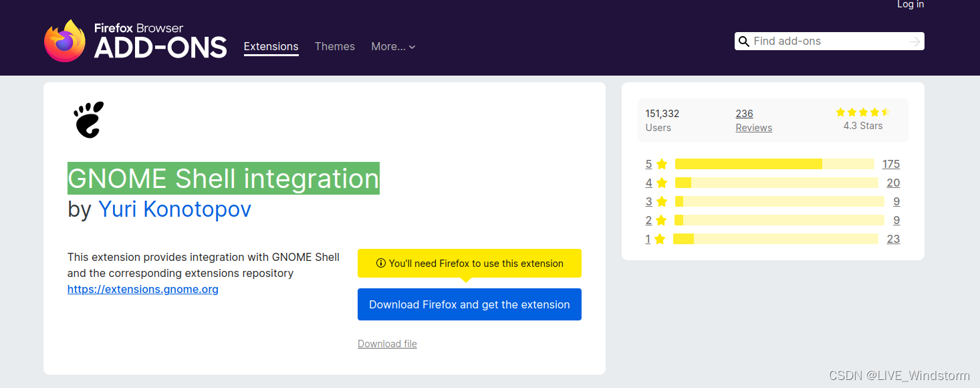Click the 1-star rating bar
This screenshot has height=388, width=980.
pos(775,239)
